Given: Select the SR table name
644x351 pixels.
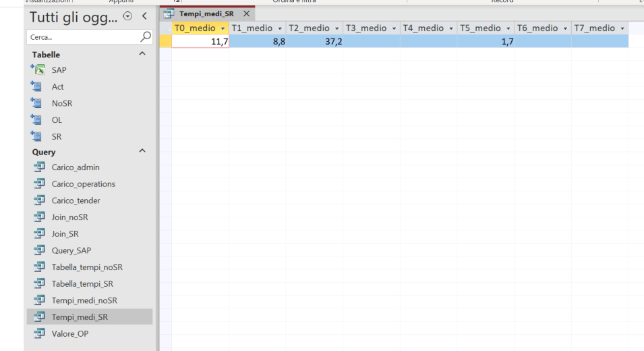Looking at the screenshot, I should click(x=57, y=136).
